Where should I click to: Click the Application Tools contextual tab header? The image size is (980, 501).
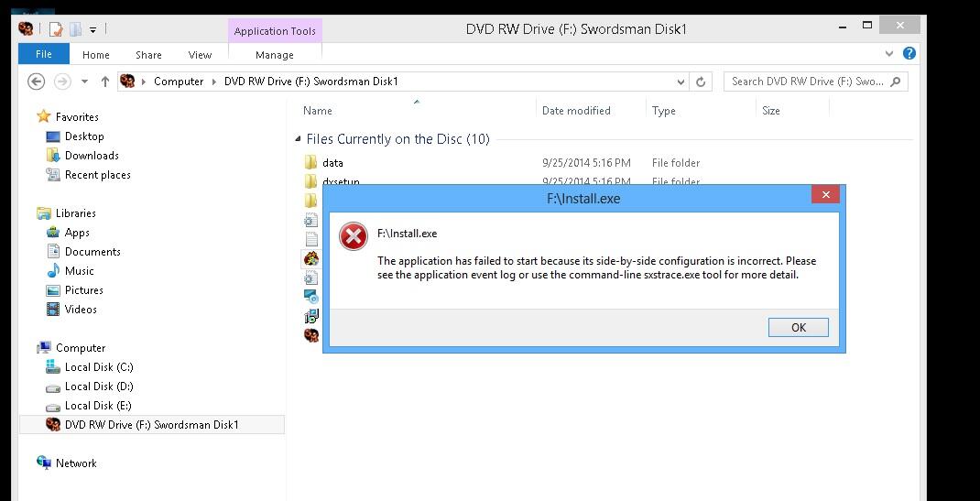coord(275,31)
